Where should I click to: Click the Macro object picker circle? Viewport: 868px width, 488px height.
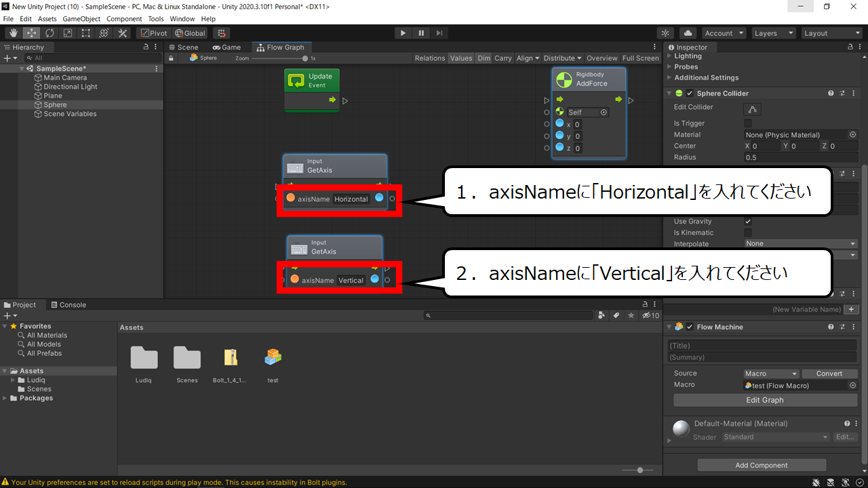click(853, 385)
